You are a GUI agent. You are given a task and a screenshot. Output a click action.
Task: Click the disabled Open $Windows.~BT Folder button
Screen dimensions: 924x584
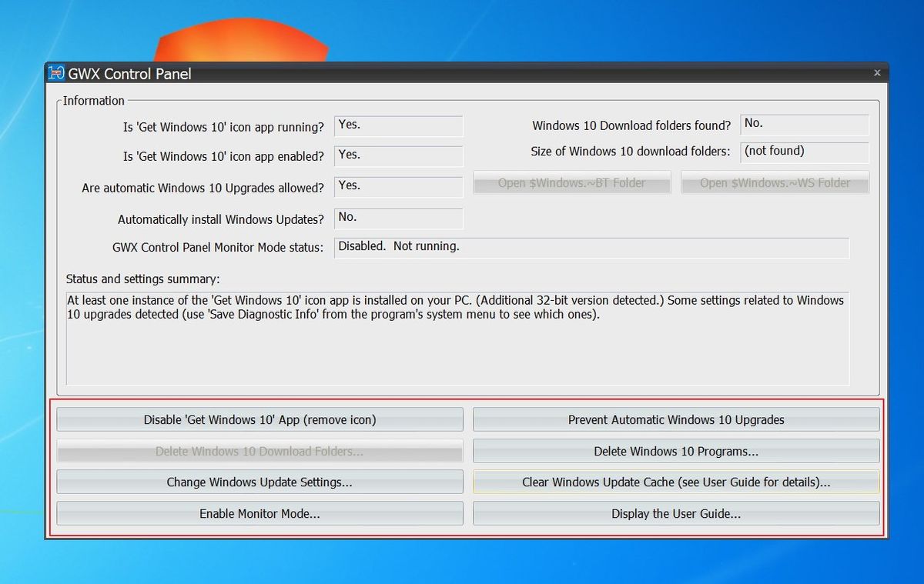(571, 182)
